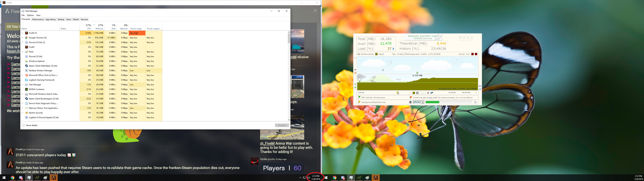Click the muted speaker icon
The image size is (644, 181).
coord(428,93)
